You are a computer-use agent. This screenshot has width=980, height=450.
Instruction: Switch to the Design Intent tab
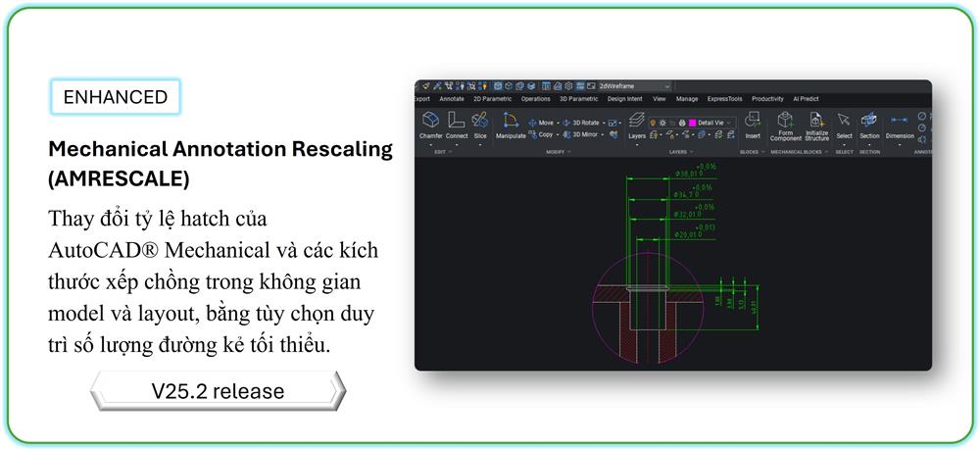(x=625, y=99)
